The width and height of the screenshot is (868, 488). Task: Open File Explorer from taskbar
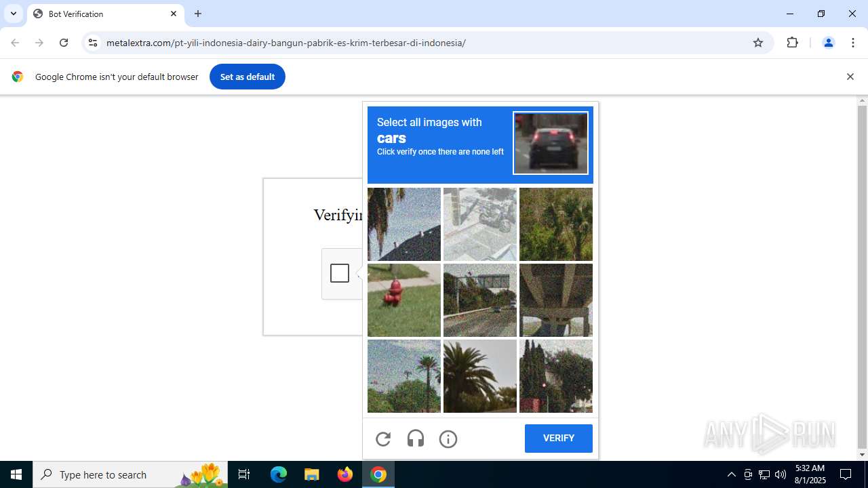pyautogui.click(x=312, y=474)
